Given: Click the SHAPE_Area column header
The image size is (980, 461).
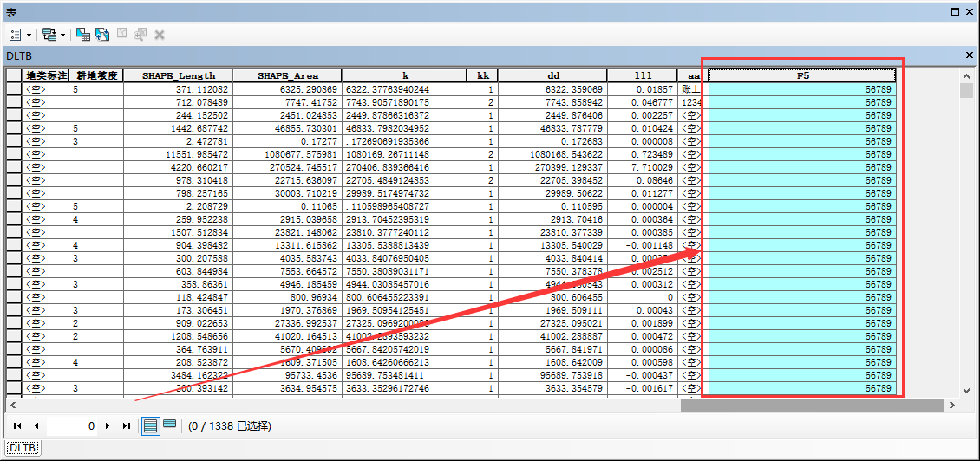Looking at the screenshot, I should tap(288, 75).
